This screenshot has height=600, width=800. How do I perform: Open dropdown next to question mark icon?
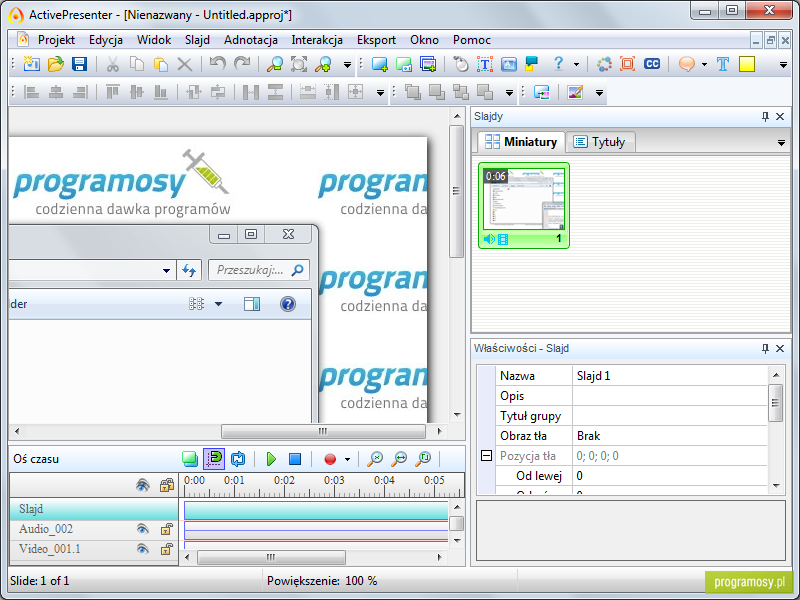[x=577, y=65]
